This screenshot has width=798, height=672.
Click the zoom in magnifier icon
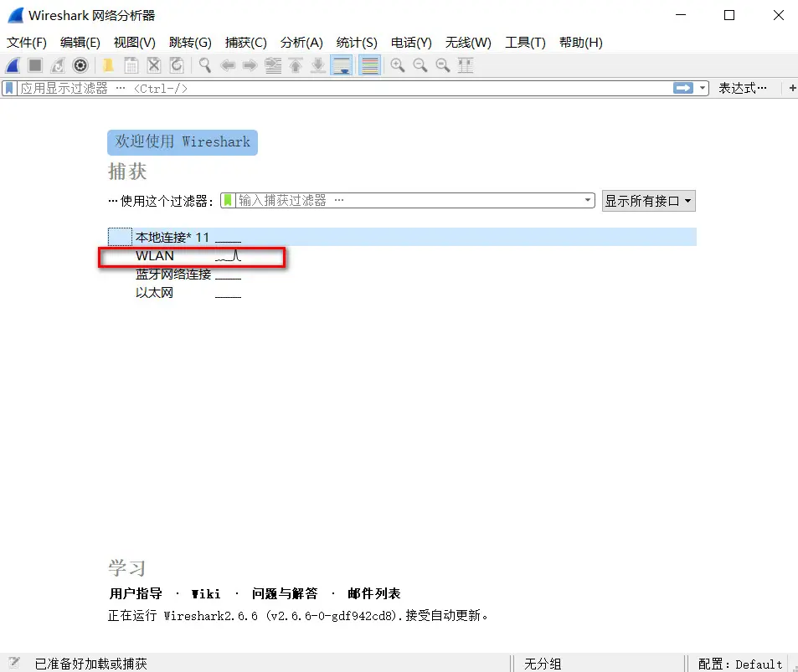(x=398, y=65)
